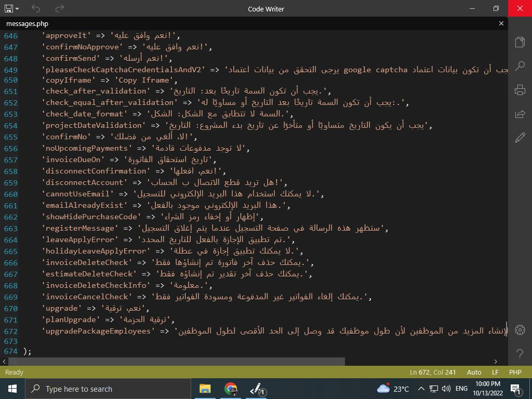This screenshot has width=532, height=399.
Task: Open settings gear in sidebar
Action: click(x=520, y=330)
